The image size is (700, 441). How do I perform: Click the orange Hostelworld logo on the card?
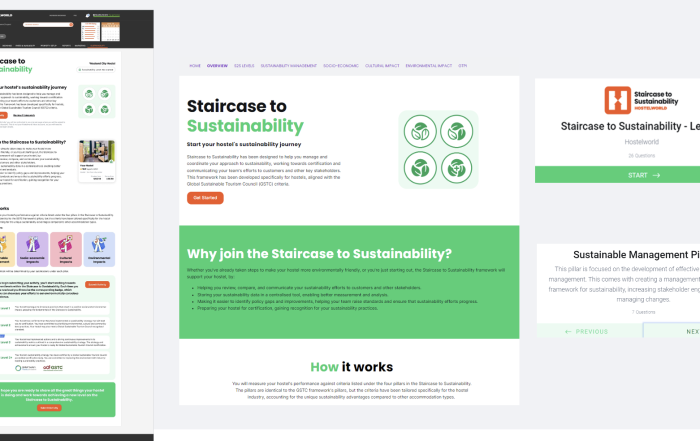(x=618, y=100)
